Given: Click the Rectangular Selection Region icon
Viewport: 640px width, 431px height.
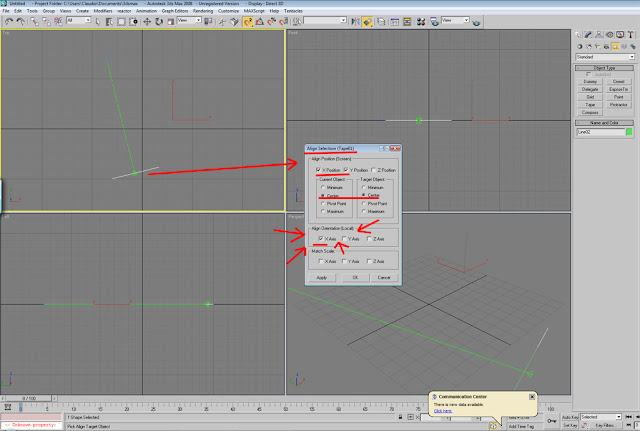Looking at the screenshot, I should pos(121,22).
